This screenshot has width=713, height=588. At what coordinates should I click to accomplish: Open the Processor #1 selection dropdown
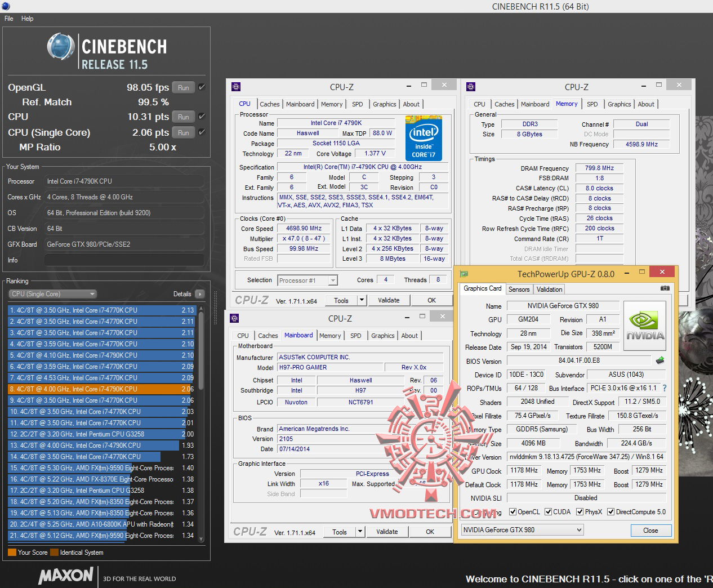click(308, 280)
